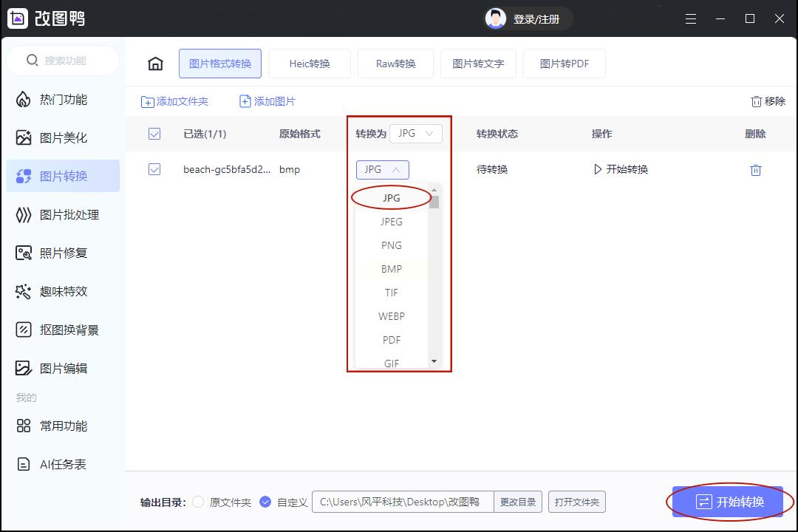Click the 搜索功能 search field
This screenshot has height=532, width=798.
pos(63,61)
